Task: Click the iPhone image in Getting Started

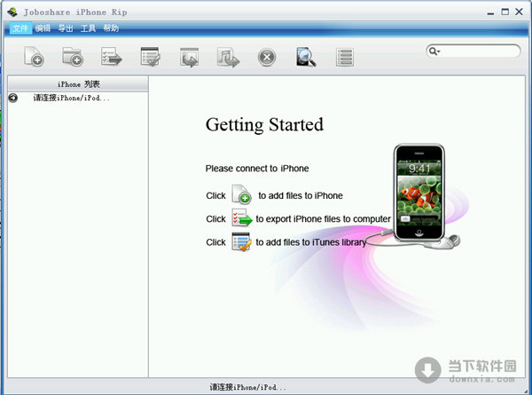Action: (x=419, y=193)
